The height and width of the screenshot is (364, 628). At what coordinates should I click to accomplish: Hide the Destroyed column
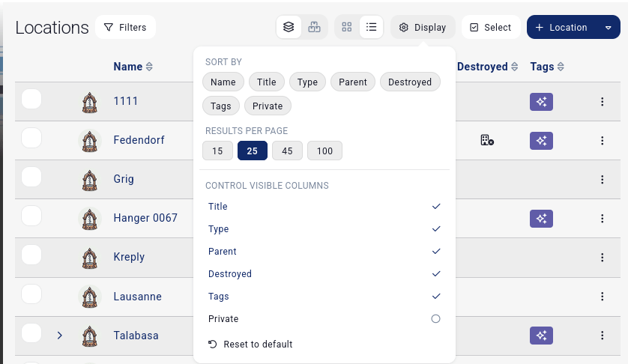coord(435,274)
